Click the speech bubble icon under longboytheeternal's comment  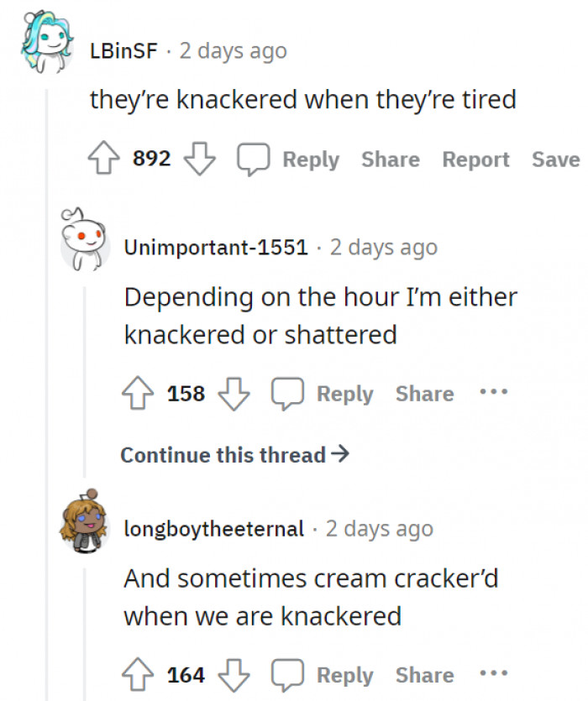289,674
